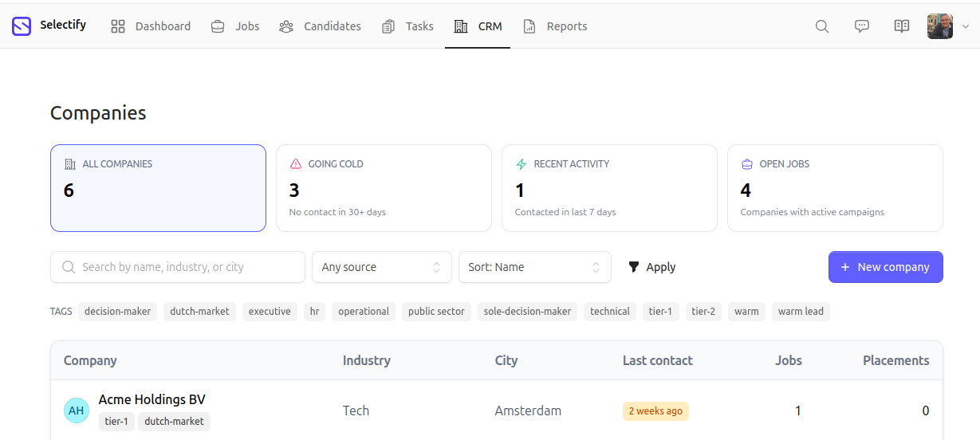Click the lightning bolt Recent Activity icon
The height and width of the screenshot is (440, 980).
tap(521, 164)
